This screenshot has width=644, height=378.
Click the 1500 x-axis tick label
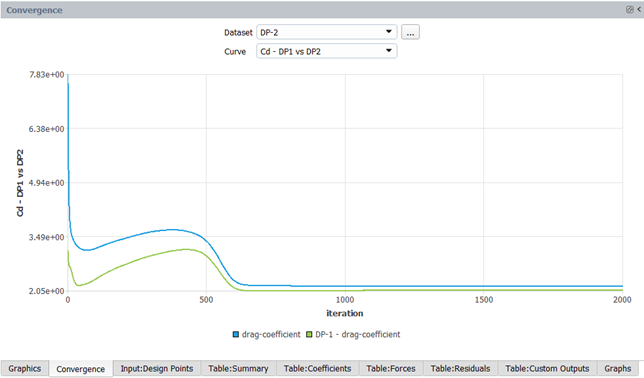[484, 300]
